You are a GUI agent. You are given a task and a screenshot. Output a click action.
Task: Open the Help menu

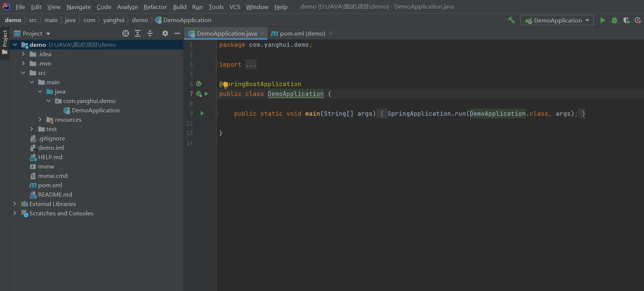point(281,7)
